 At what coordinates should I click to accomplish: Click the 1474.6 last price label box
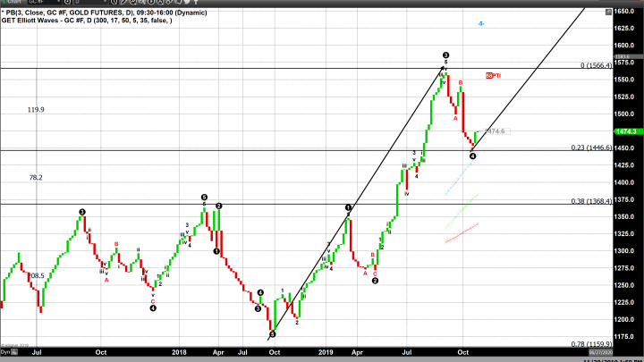click(495, 131)
